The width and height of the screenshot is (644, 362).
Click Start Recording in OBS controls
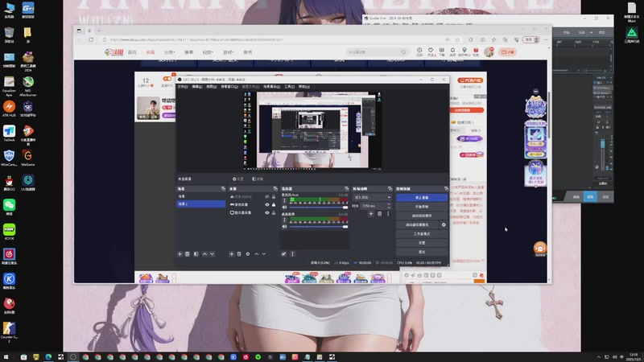pos(422,207)
